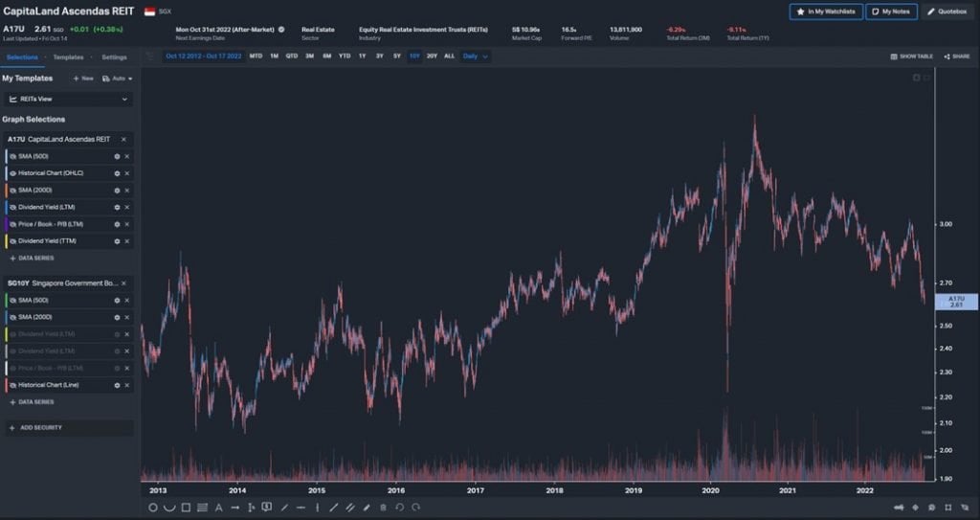Screen dimensions: 980x520
Task: Switch to the Templates tab
Action: (68, 57)
